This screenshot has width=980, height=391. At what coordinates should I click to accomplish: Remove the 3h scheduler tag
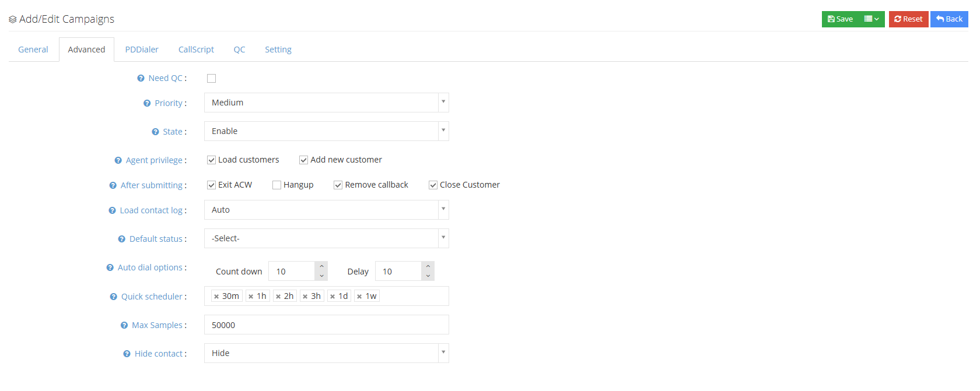click(305, 297)
